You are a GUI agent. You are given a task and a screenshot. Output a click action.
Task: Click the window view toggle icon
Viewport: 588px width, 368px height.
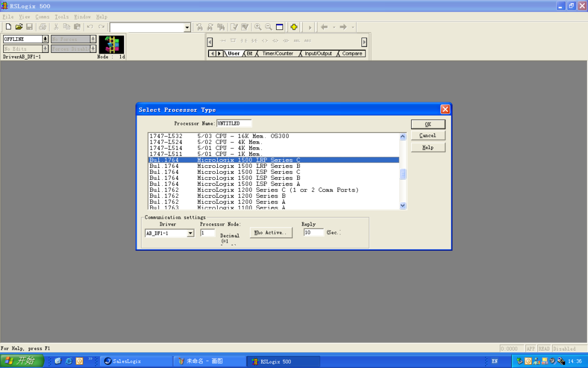[x=279, y=27]
